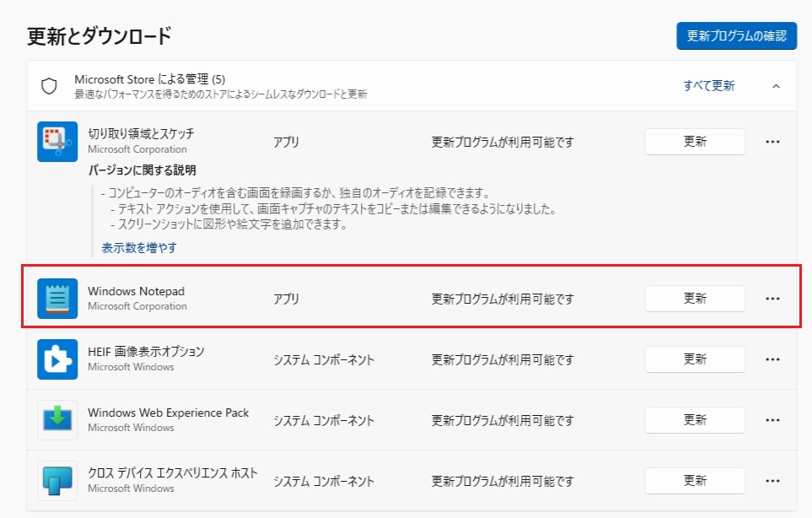Click the 切り取り領域とスケッチ app icon

[57, 142]
